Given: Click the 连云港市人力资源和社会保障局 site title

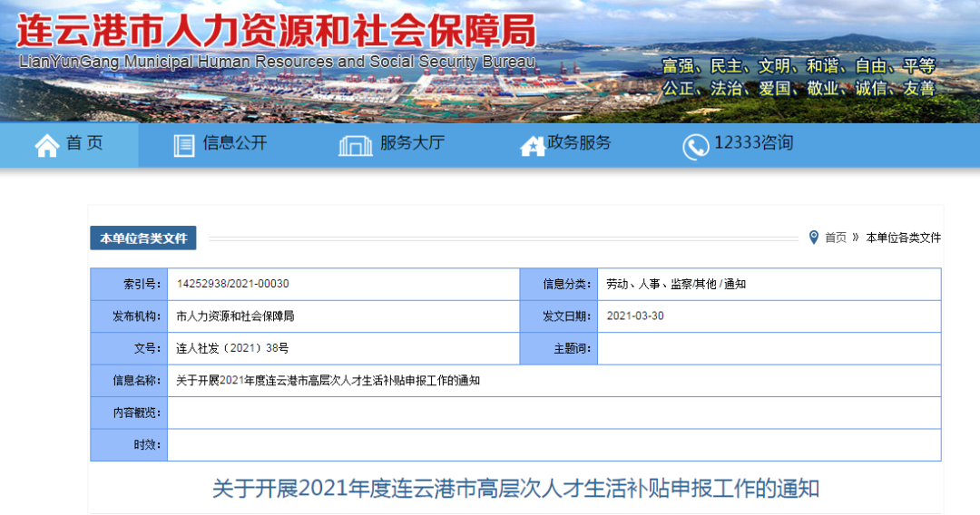Looking at the screenshot, I should (x=276, y=31).
